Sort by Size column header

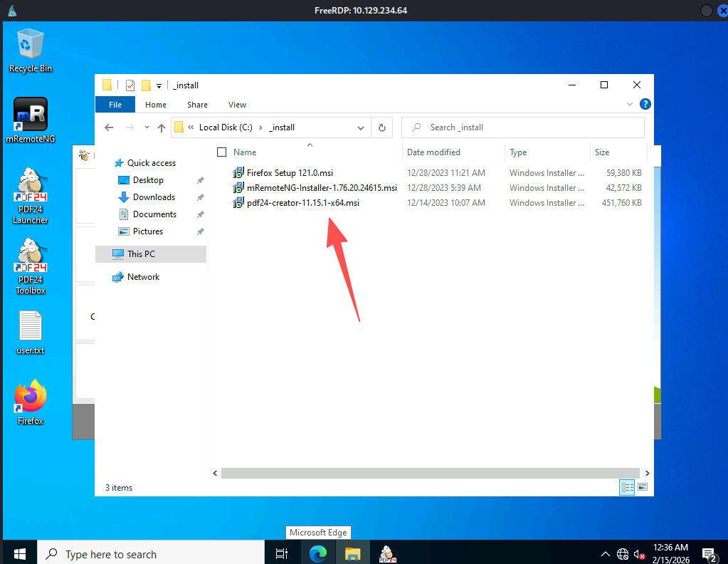point(602,152)
